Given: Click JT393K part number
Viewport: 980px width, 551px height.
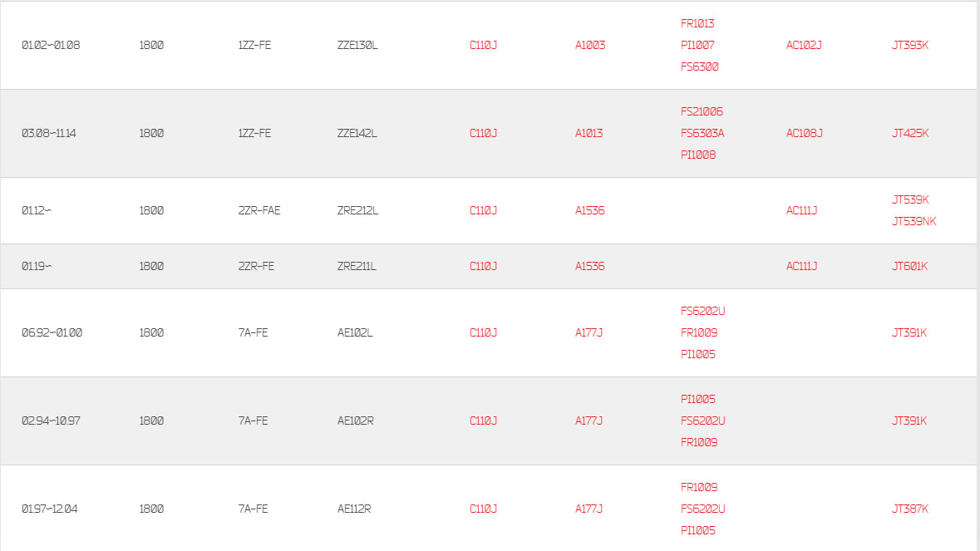Looking at the screenshot, I should tap(910, 45).
